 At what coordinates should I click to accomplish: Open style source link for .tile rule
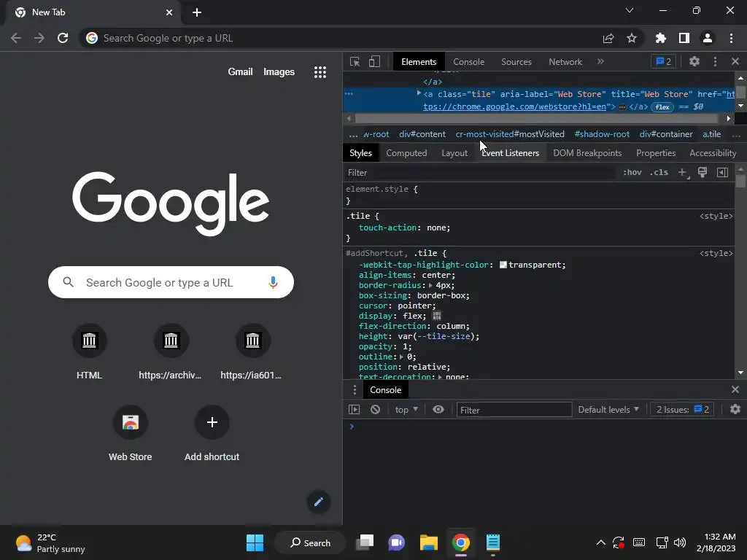pos(716,216)
